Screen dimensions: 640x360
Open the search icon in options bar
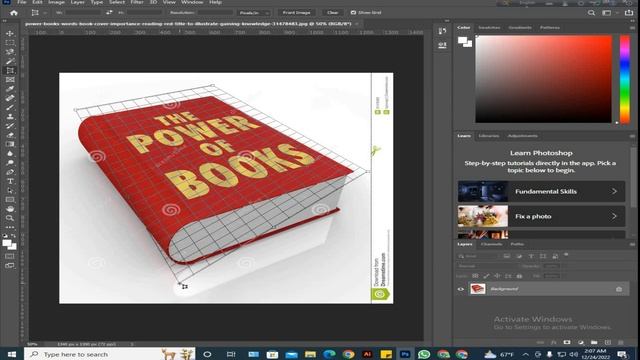(591, 13)
